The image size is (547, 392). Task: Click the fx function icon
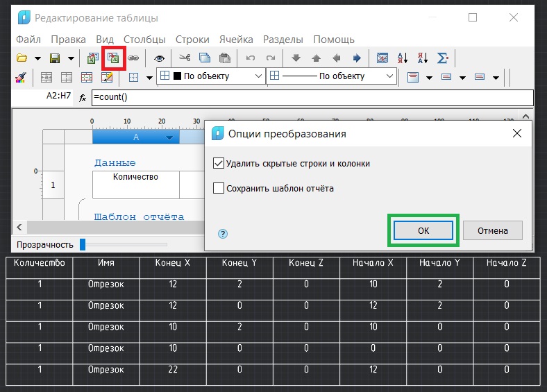83,98
